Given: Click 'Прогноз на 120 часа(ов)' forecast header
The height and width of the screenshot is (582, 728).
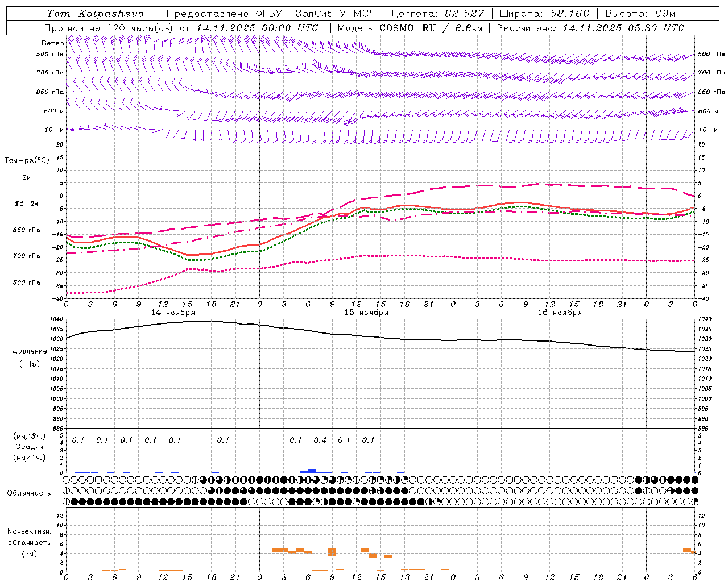Looking at the screenshot, I should pos(109,28).
